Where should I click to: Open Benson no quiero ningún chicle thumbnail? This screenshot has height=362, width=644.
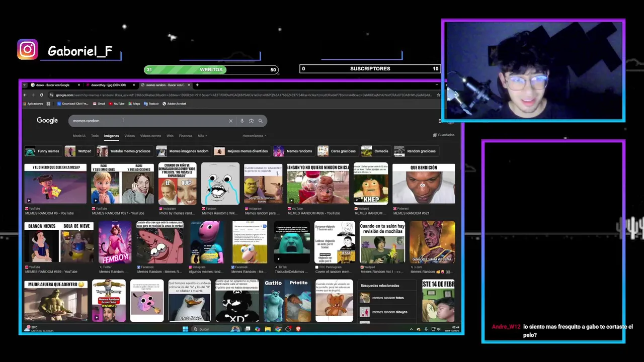[x=318, y=184]
